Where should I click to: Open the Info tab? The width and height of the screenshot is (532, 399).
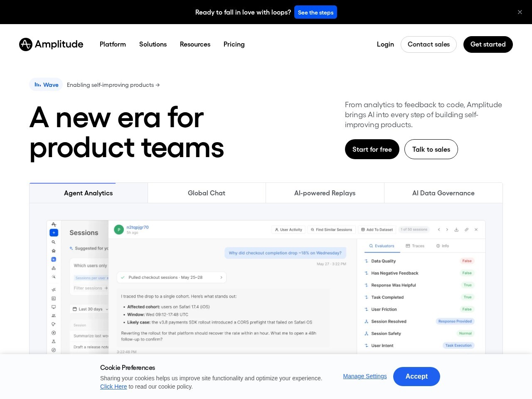click(x=442, y=246)
